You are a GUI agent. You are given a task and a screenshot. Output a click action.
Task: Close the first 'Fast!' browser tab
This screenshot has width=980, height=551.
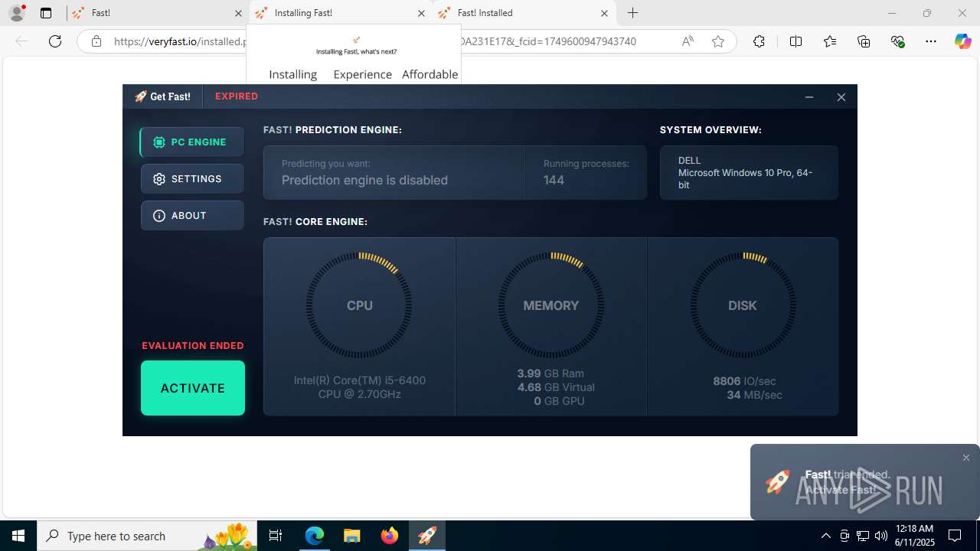(x=238, y=13)
